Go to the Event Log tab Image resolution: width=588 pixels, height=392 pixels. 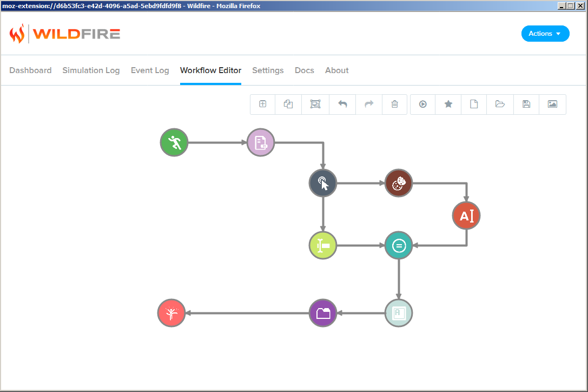(150, 70)
